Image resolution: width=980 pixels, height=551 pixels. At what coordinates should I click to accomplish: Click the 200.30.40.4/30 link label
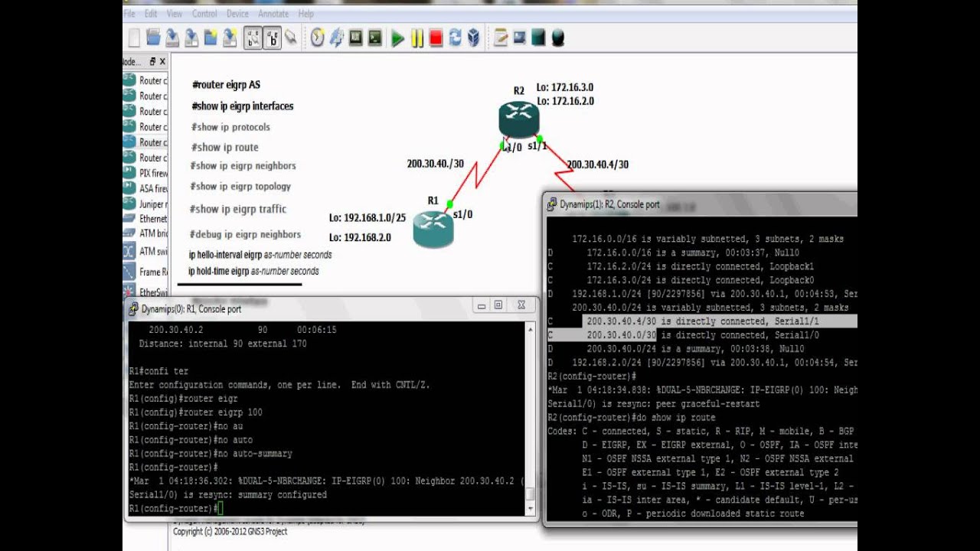597,165
